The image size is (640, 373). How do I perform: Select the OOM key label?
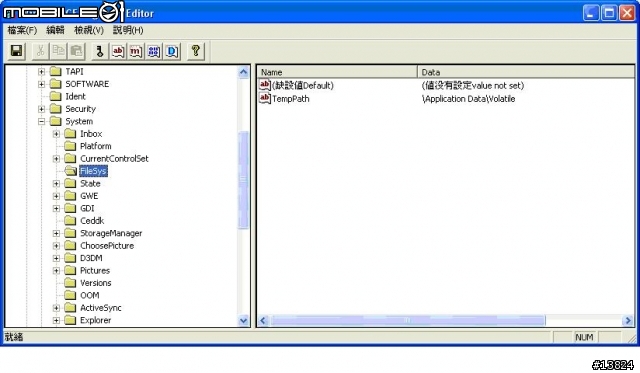coord(90,295)
